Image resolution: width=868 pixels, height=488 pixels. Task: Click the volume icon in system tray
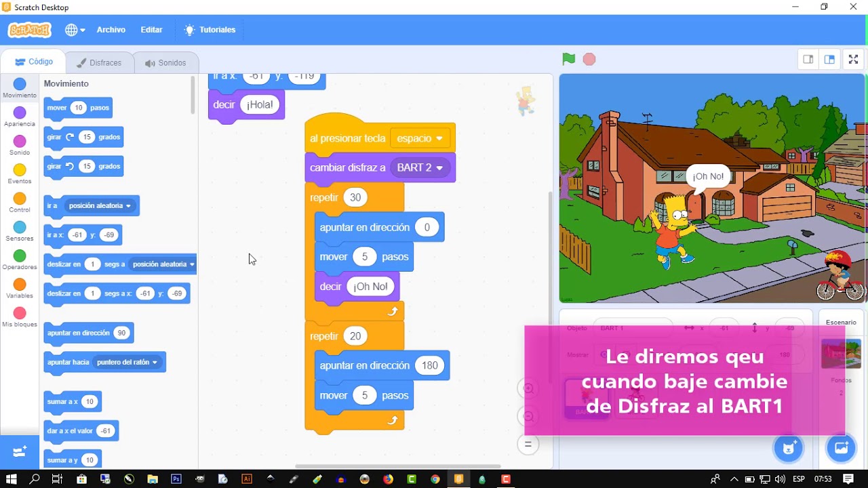pyautogui.click(x=780, y=479)
